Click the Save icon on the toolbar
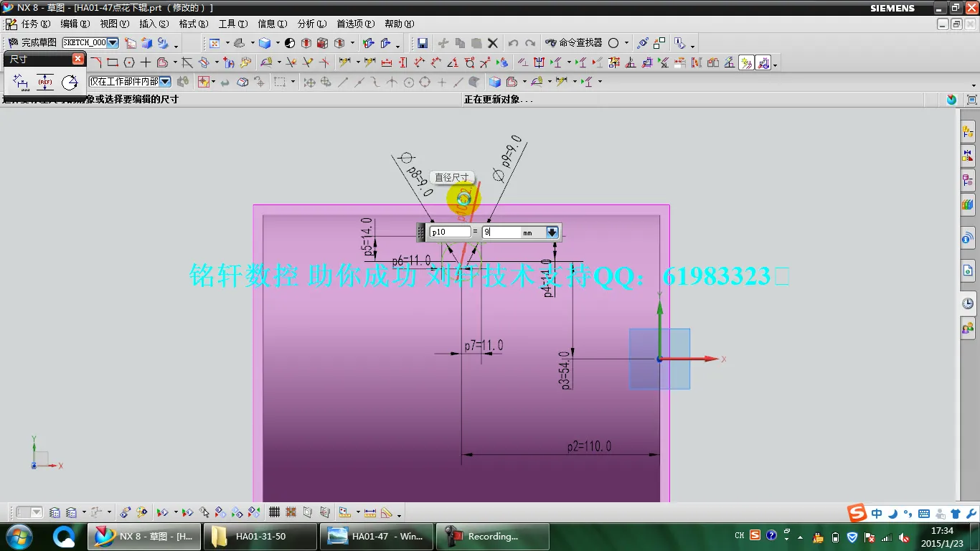This screenshot has height=551, width=980. 423,43
